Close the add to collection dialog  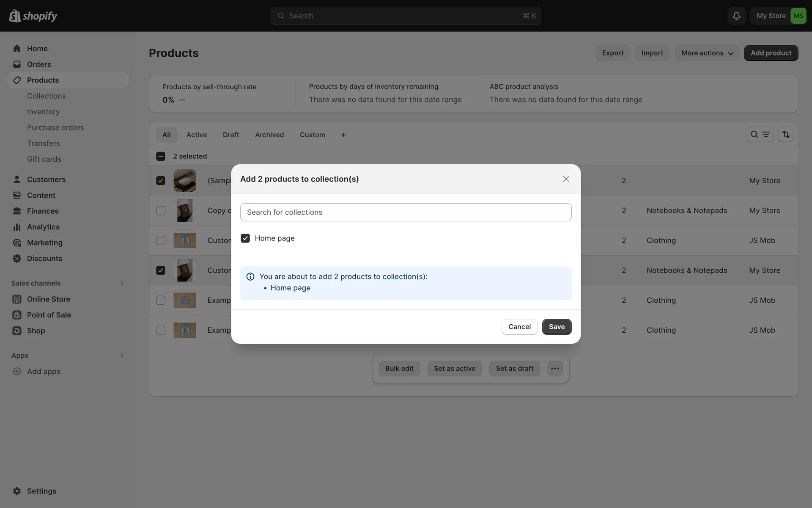566,179
